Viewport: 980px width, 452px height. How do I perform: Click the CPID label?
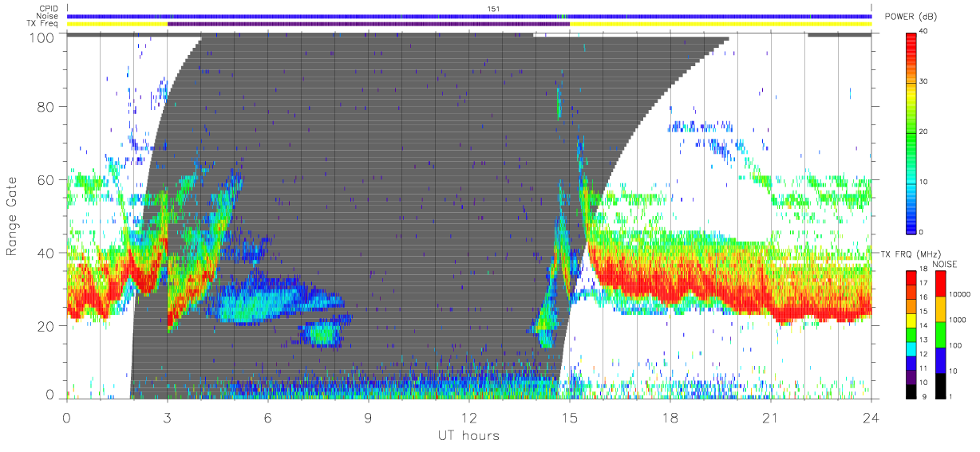click(x=48, y=10)
